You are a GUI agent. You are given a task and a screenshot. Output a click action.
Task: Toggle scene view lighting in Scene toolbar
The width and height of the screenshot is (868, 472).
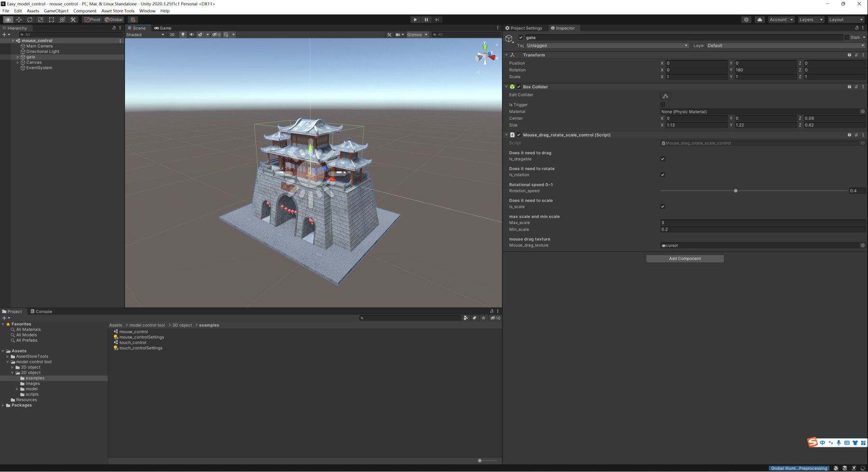pyautogui.click(x=183, y=34)
